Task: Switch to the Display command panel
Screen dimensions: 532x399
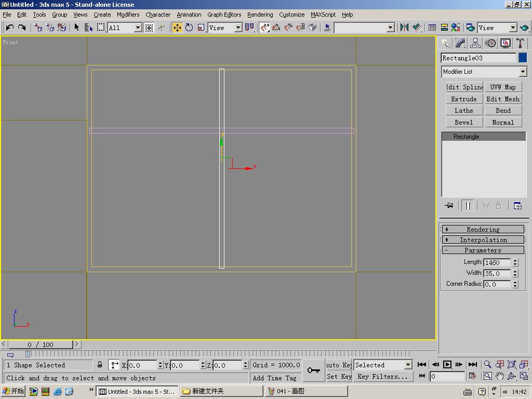Action: pyautogui.click(x=505, y=44)
